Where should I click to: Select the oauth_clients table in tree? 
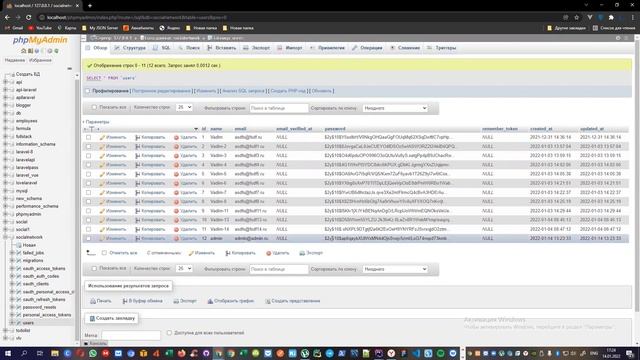36,284
